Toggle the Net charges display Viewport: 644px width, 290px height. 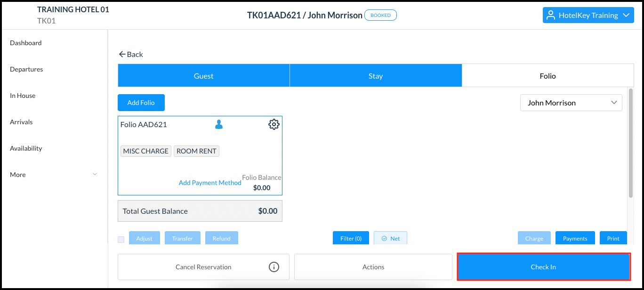pos(390,238)
